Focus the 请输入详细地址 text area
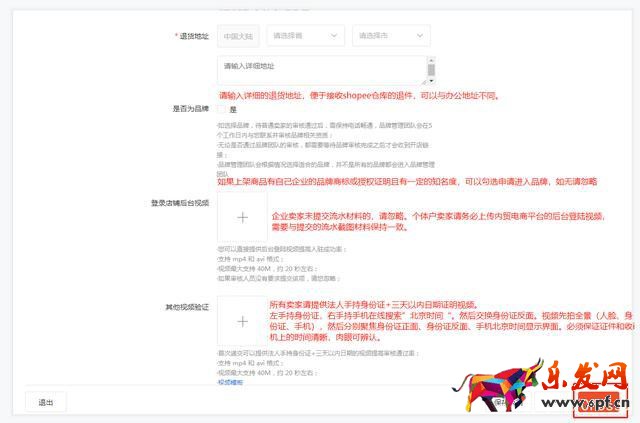Viewport: 640px width, 423px height. point(320,70)
